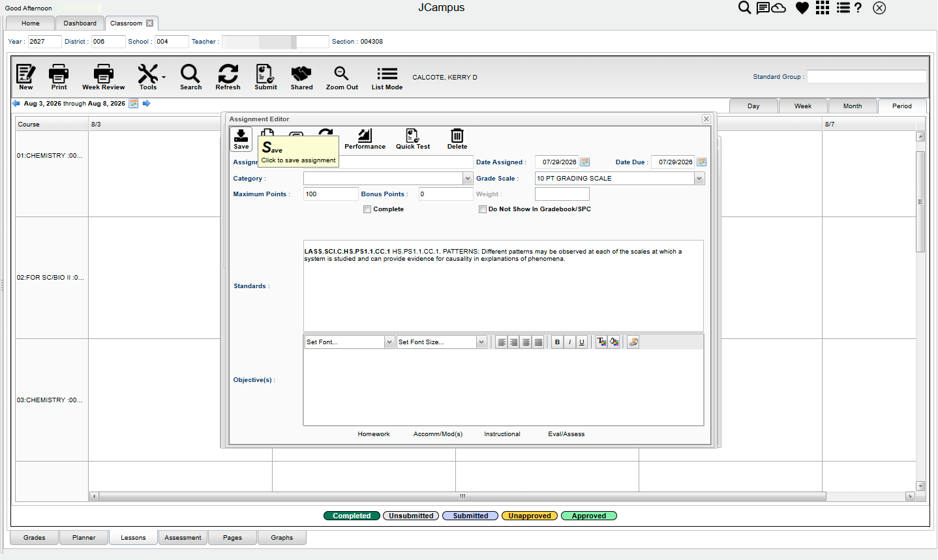The width and height of the screenshot is (938, 560).
Task: Refresh the lesson planner view
Action: click(228, 77)
